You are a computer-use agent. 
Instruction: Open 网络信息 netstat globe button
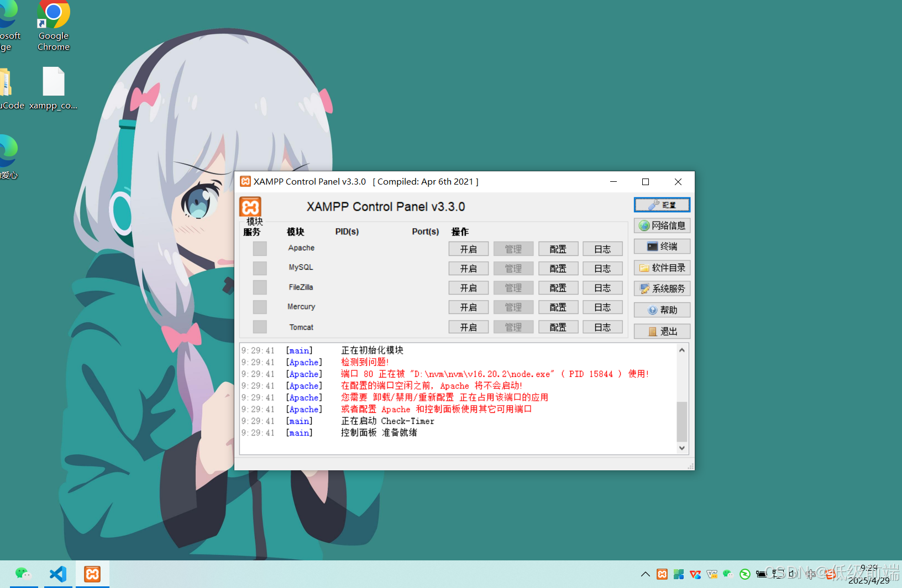click(662, 225)
